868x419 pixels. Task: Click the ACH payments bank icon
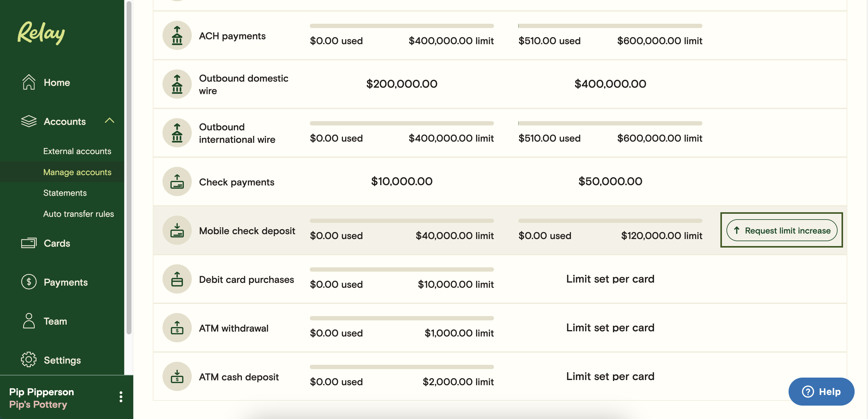point(177,36)
